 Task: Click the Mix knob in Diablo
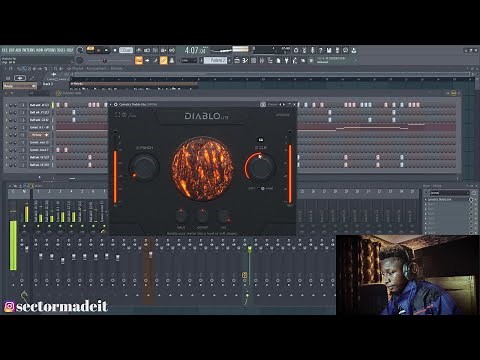click(x=223, y=216)
